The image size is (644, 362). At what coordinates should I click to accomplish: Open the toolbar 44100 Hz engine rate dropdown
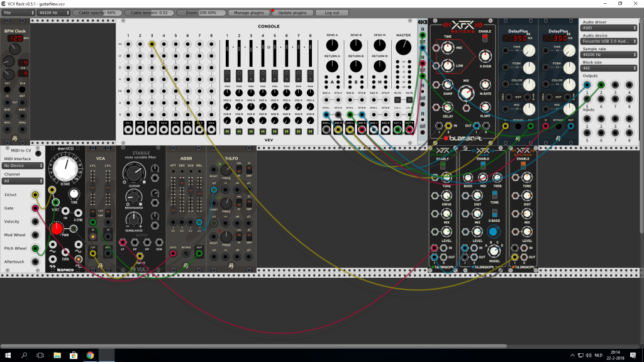(53, 13)
